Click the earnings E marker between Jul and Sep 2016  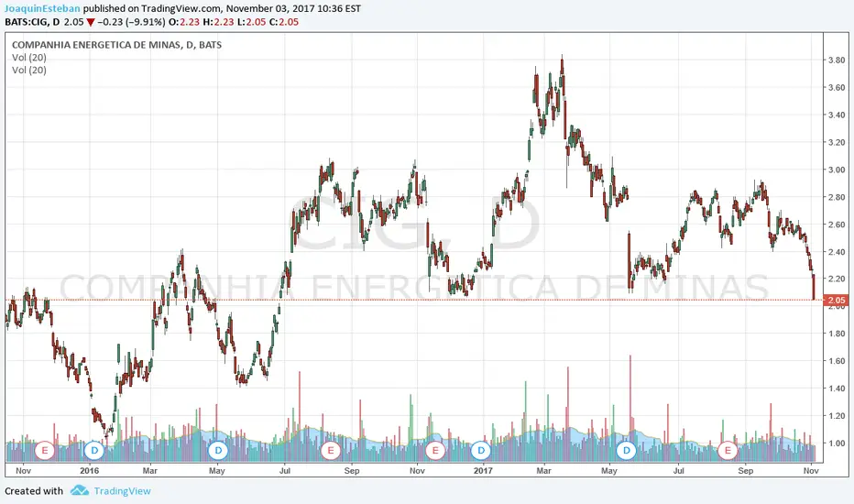click(331, 451)
